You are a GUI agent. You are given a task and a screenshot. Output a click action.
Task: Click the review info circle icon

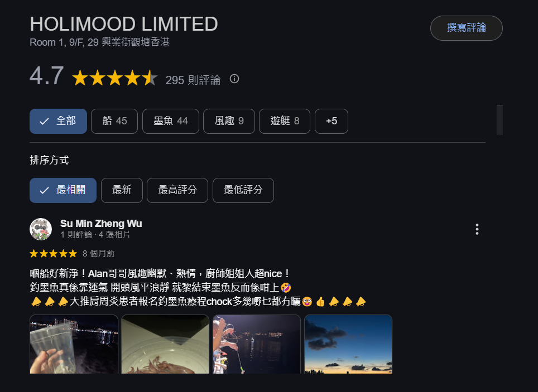click(234, 79)
